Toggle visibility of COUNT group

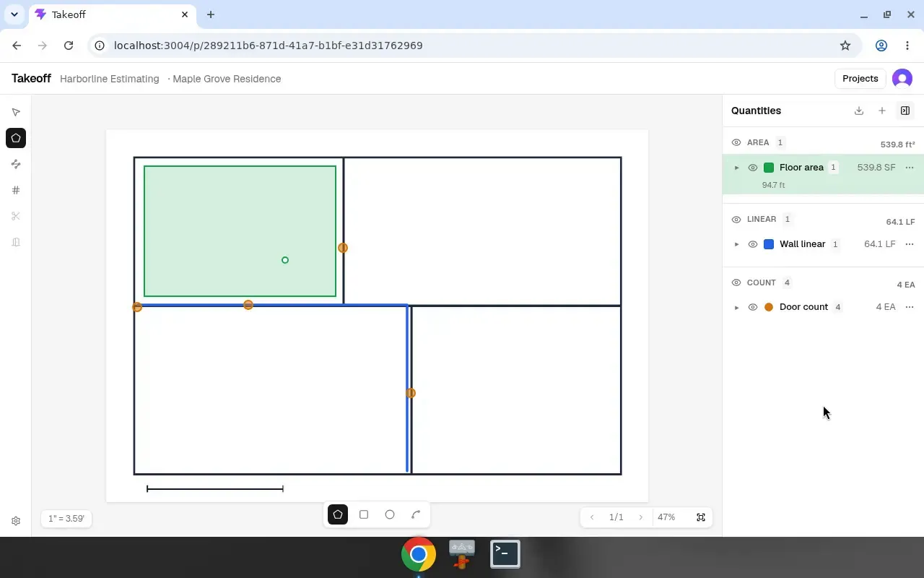[x=736, y=282]
